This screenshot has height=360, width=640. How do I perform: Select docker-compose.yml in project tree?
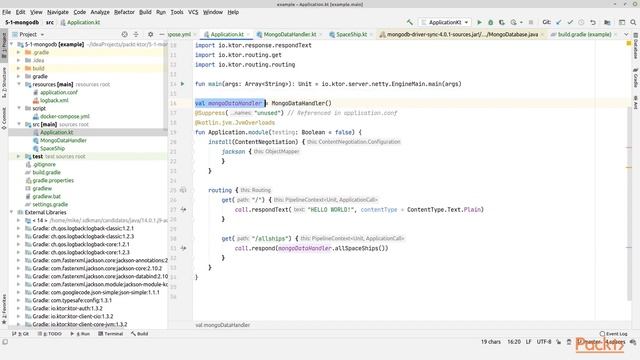tap(64, 116)
